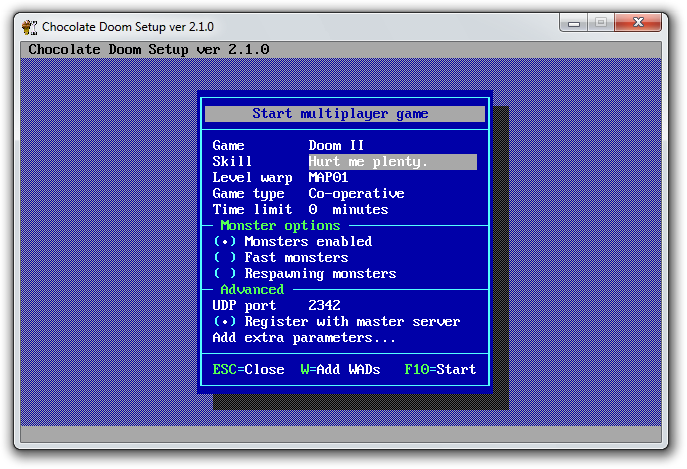Viewport: 687px width, 469px height.
Task: Click the Chocolate Doom title bar icon
Action: coord(29,26)
